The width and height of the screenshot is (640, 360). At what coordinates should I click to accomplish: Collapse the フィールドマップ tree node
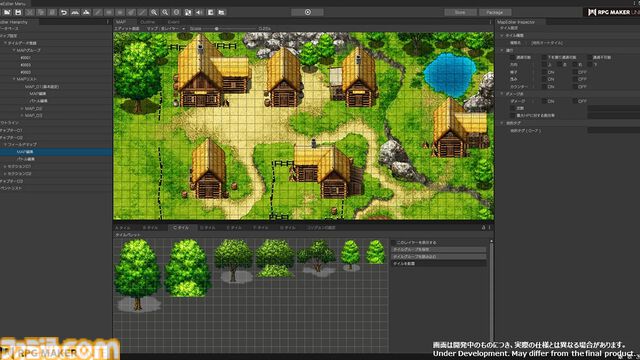[4, 144]
